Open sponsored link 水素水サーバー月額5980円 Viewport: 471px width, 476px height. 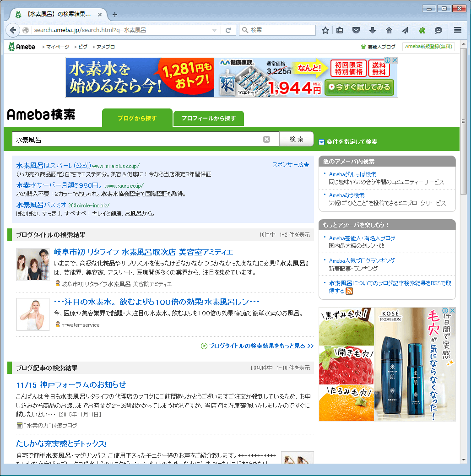(x=59, y=185)
